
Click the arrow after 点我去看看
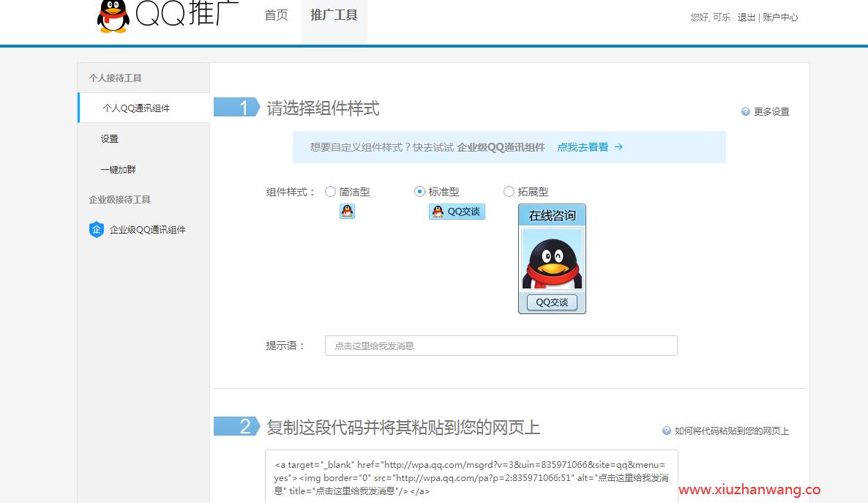click(x=619, y=147)
